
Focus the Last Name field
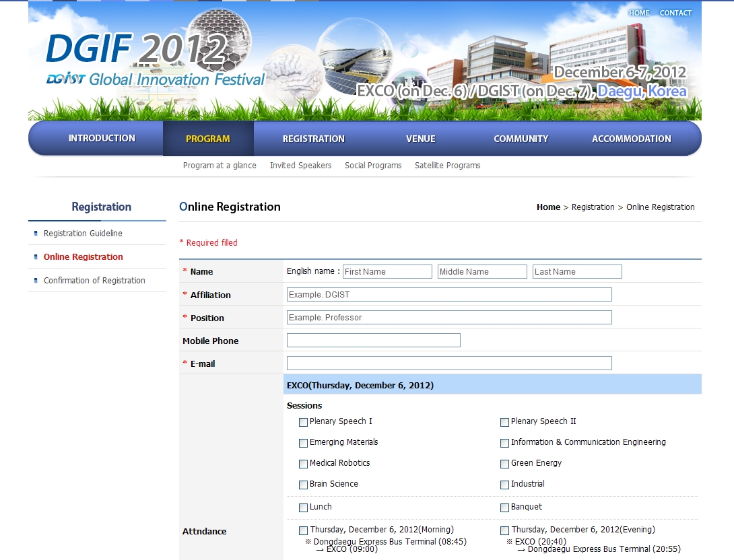(x=577, y=271)
